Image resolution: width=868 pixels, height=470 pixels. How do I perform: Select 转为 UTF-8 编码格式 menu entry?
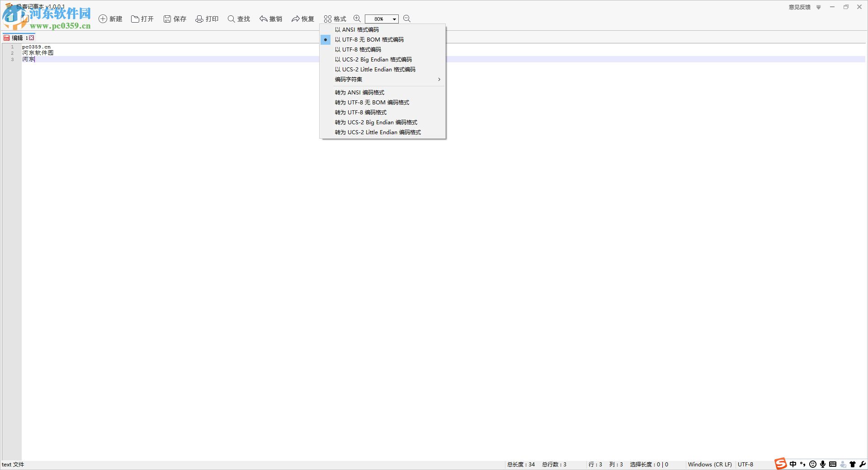pyautogui.click(x=360, y=112)
